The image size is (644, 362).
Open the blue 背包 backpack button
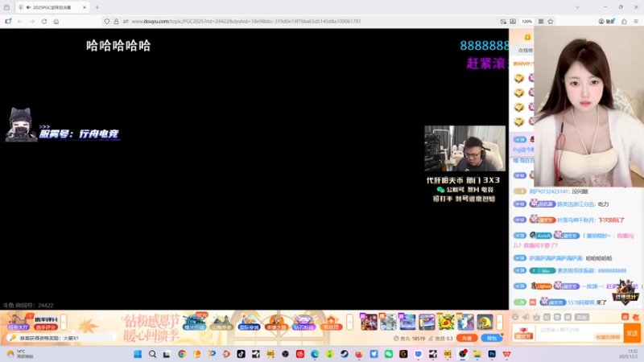pyautogui.click(x=492, y=338)
